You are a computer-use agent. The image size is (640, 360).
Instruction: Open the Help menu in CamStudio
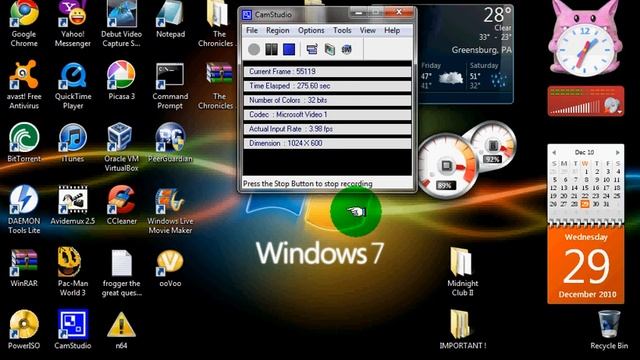392,31
